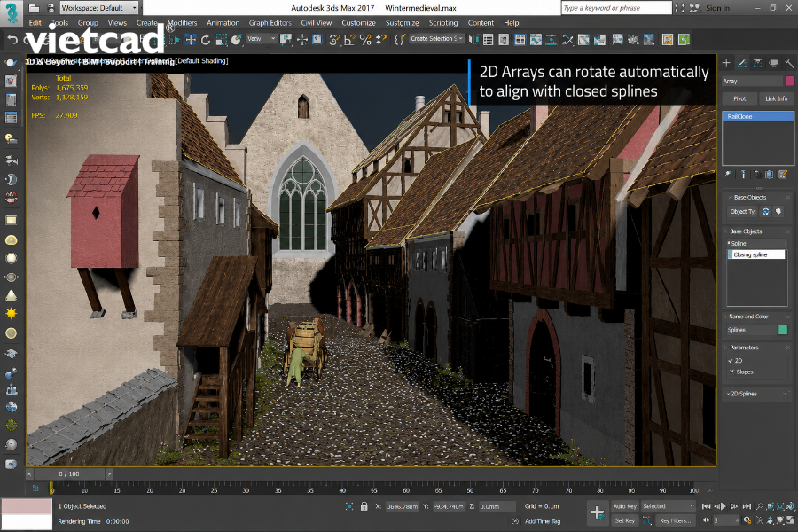Toggle Auto Key mode
This screenshot has height=532, width=798.
pos(624,506)
